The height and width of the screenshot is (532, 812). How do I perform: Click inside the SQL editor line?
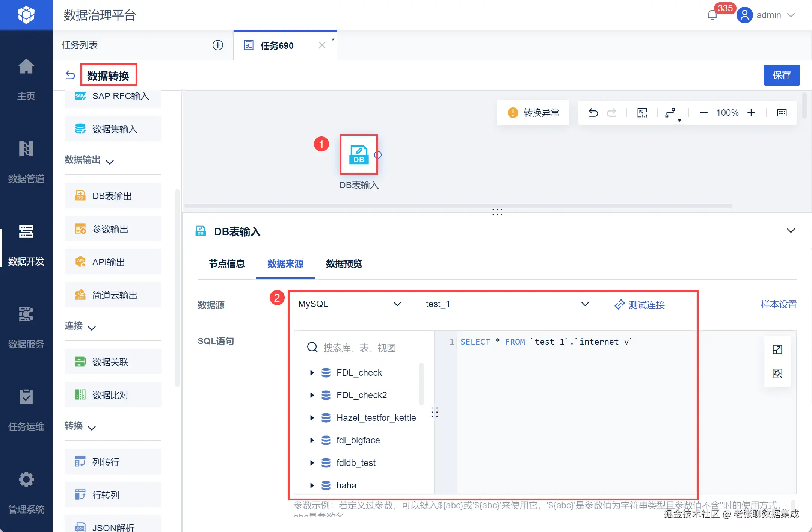[x=546, y=342]
